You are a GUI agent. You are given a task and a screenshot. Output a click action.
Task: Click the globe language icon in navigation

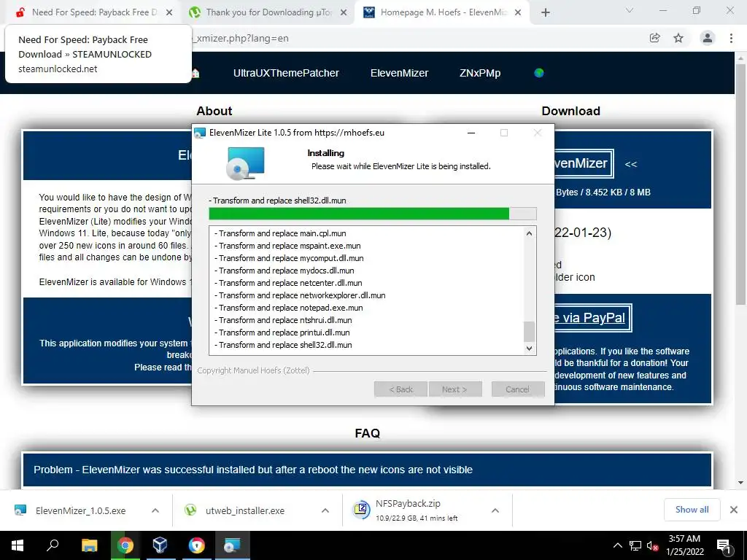point(539,73)
